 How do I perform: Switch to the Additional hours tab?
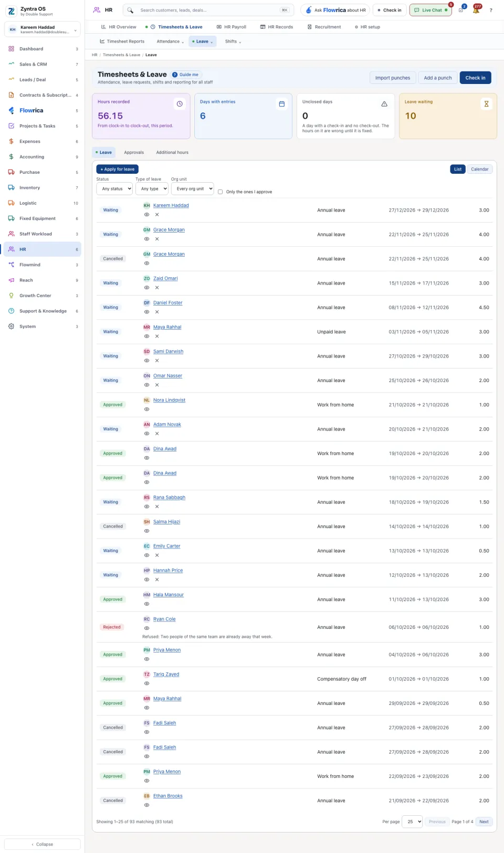point(172,152)
